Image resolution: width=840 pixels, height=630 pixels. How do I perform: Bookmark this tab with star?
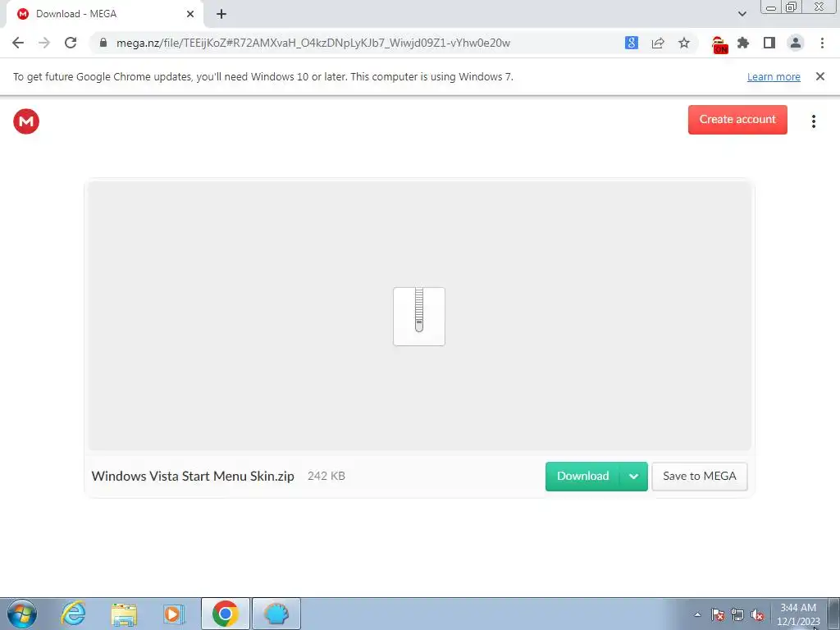(684, 43)
